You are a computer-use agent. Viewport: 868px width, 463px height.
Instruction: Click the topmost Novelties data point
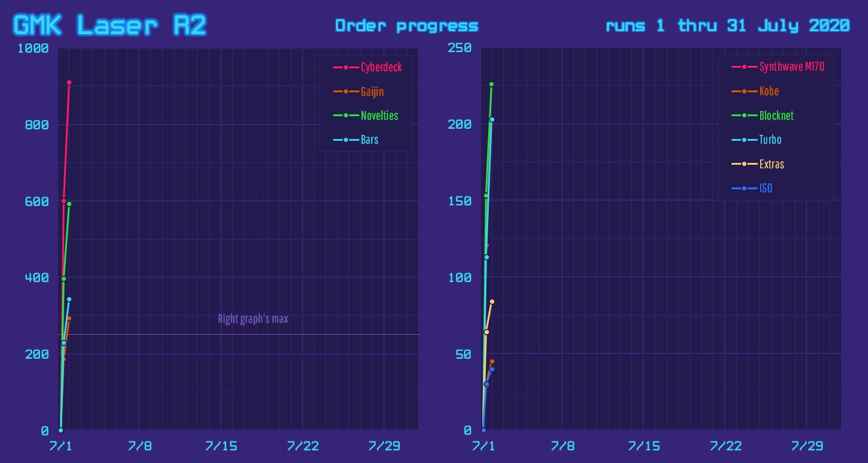[x=69, y=204]
